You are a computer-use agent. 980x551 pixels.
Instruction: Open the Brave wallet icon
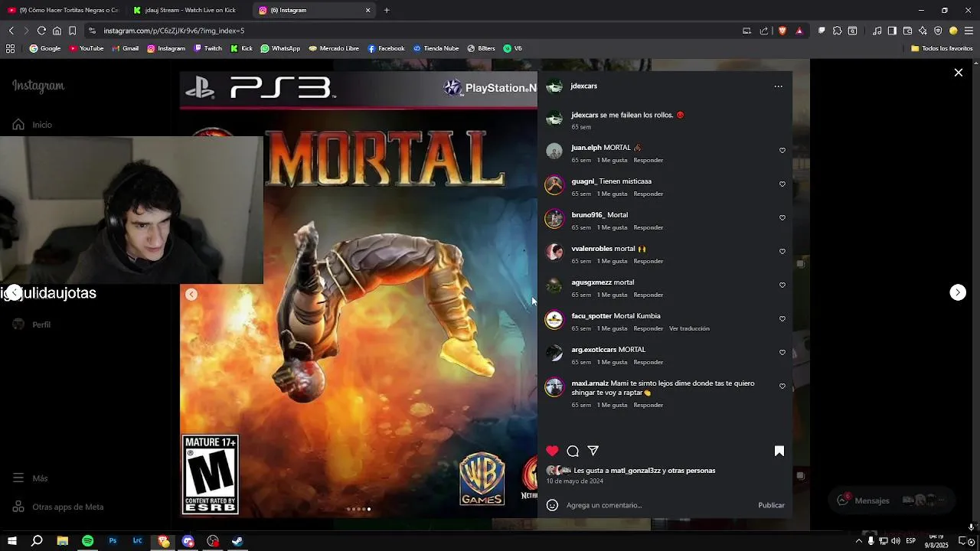(907, 31)
